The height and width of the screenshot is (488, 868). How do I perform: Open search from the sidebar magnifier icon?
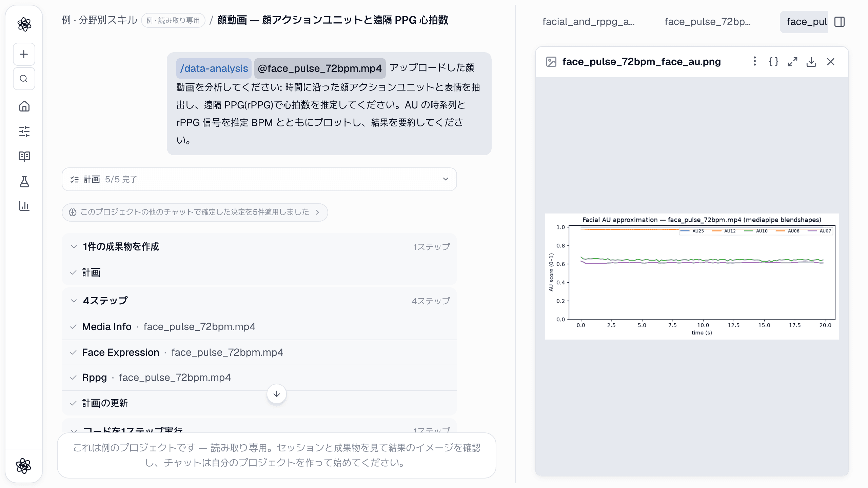(x=24, y=79)
